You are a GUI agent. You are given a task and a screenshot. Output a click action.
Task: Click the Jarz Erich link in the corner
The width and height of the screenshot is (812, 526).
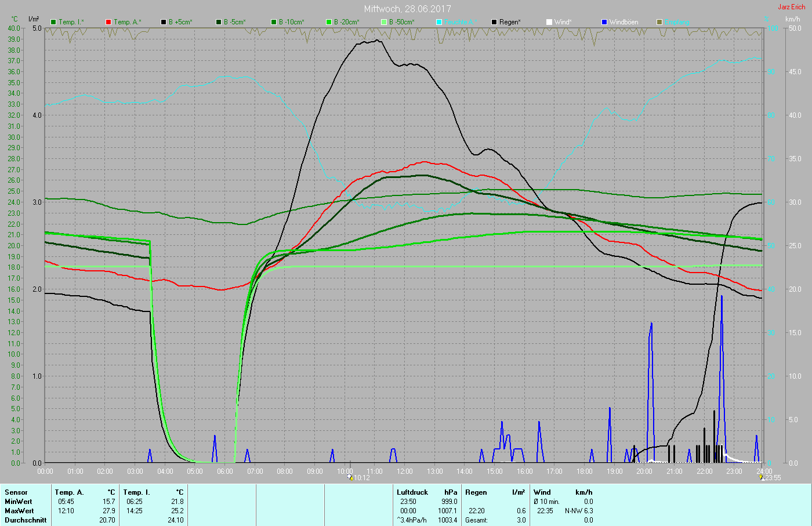pos(791,7)
